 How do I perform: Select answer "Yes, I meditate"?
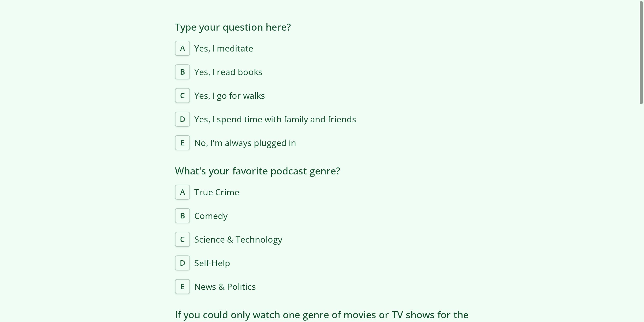point(224,49)
